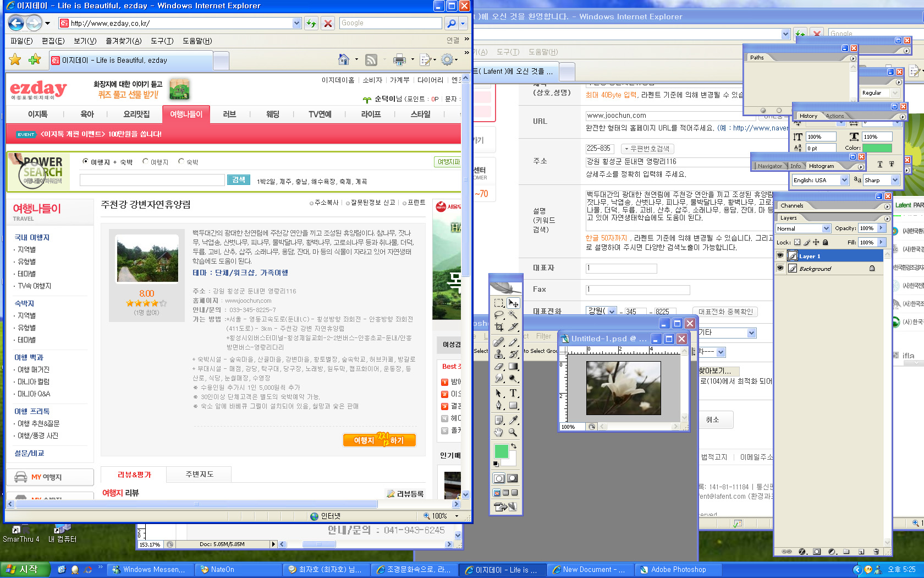Click the 여행지 찜하기 orange button
Screen dimensions: 924x578
pos(380,440)
